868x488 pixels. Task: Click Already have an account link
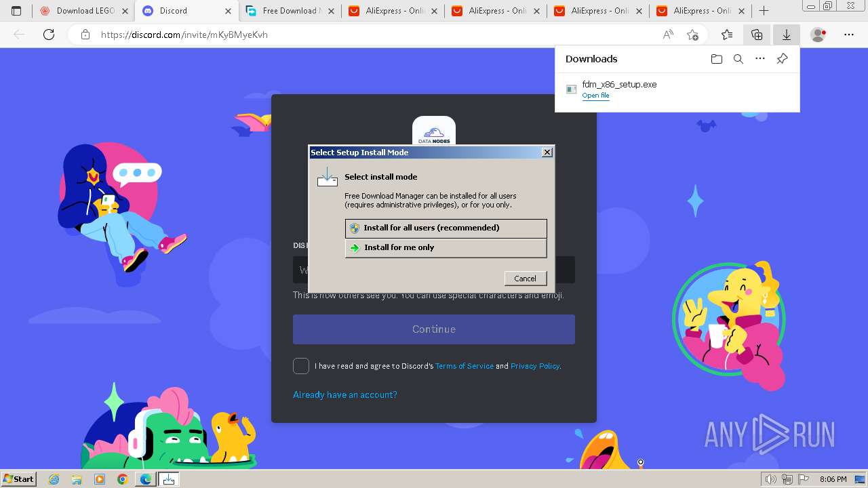pyautogui.click(x=345, y=394)
